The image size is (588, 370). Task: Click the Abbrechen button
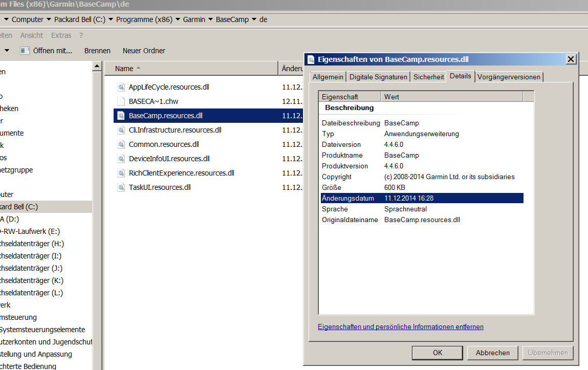click(492, 353)
